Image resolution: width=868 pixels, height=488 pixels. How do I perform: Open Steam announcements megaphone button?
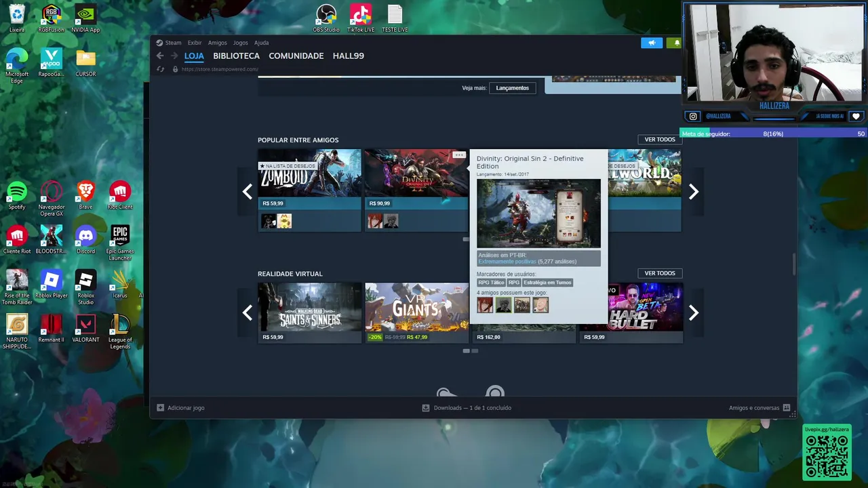(x=652, y=43)
